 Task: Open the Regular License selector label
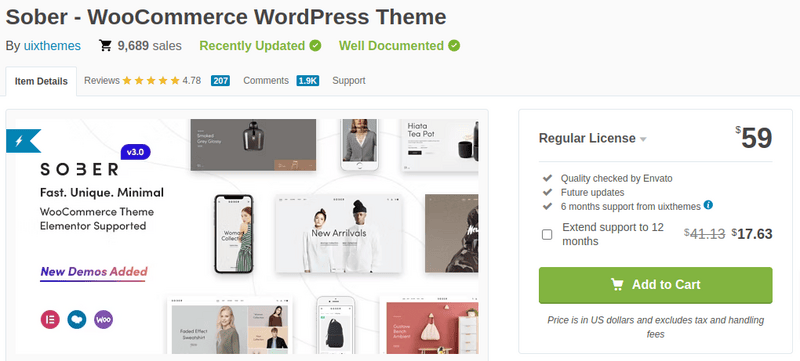(x=587, y=138)
